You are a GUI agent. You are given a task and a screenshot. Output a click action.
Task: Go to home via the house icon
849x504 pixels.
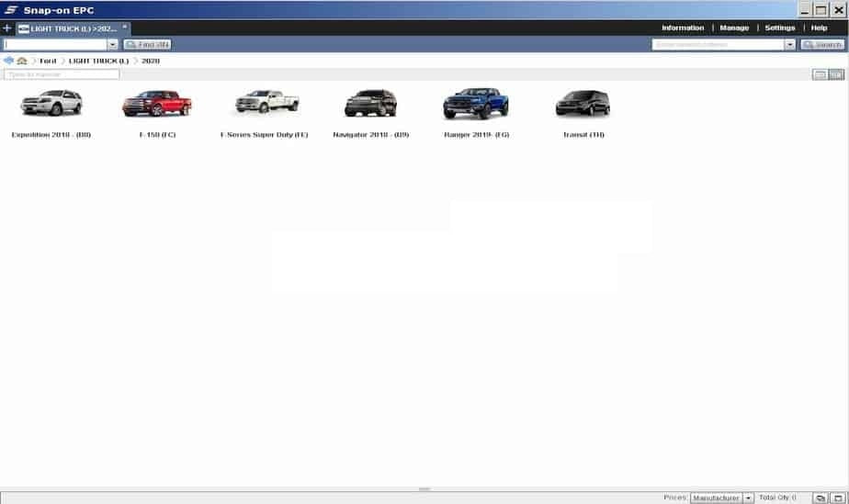[22, 61]
